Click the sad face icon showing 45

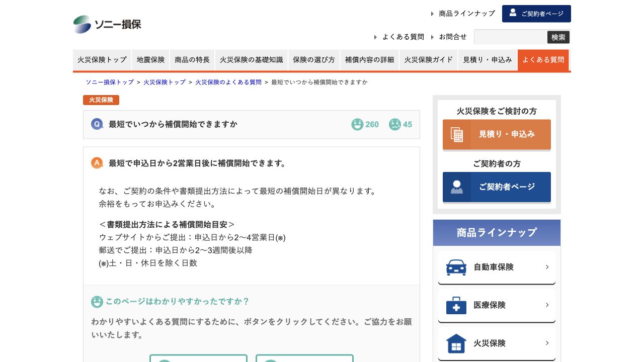395,124
